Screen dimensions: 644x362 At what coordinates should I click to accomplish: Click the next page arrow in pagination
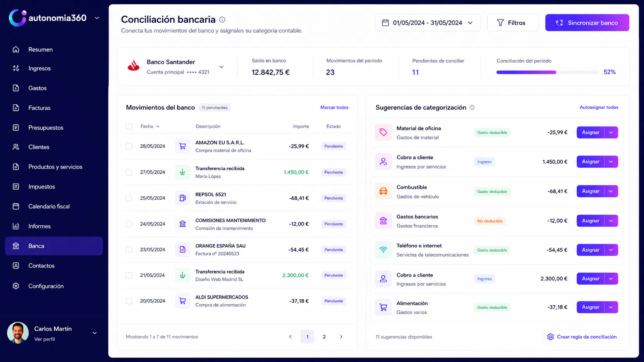coord(341,337)
